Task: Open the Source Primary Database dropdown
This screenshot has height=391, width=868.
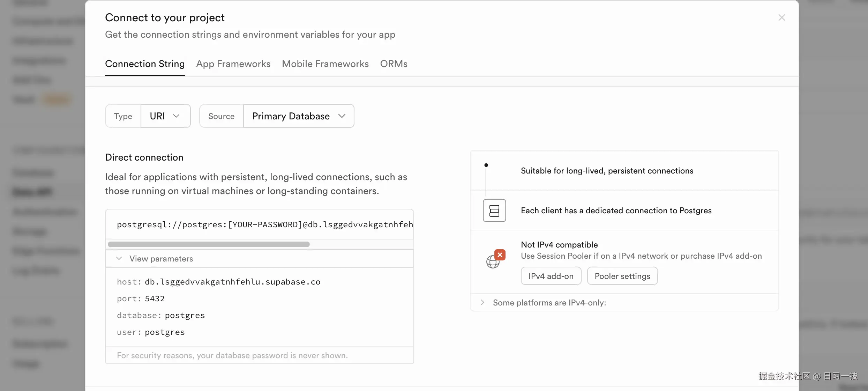Action: coord(298,116)
